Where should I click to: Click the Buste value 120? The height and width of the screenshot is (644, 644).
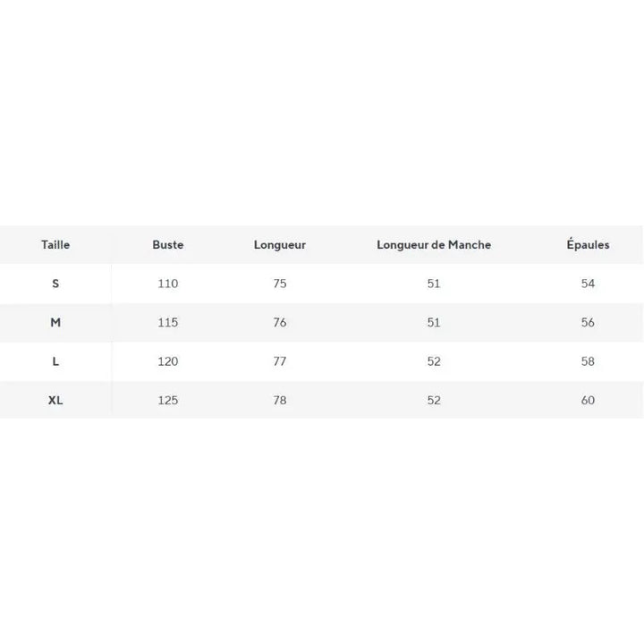pyautogui.click(x=168, y=361)
